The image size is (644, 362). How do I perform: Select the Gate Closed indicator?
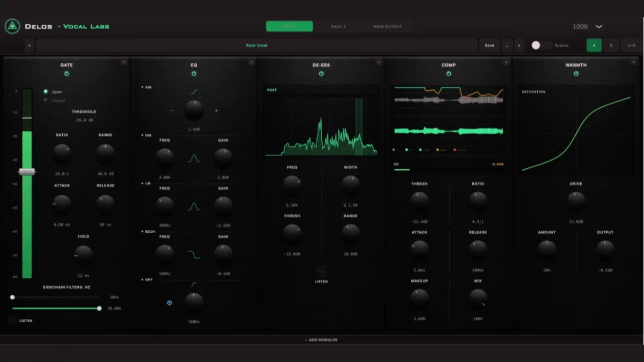pos(46,100)
